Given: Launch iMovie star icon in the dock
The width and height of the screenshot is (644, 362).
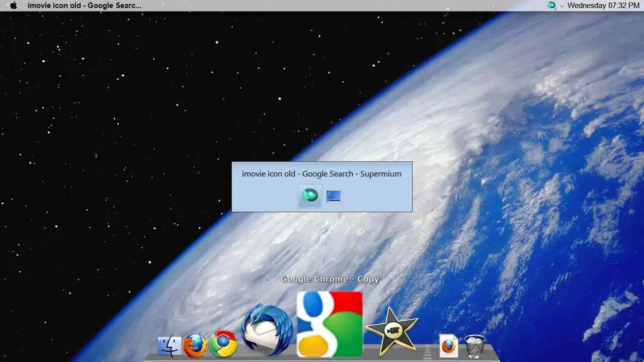Looking at the screenshot, I should (x=391, y=330).
